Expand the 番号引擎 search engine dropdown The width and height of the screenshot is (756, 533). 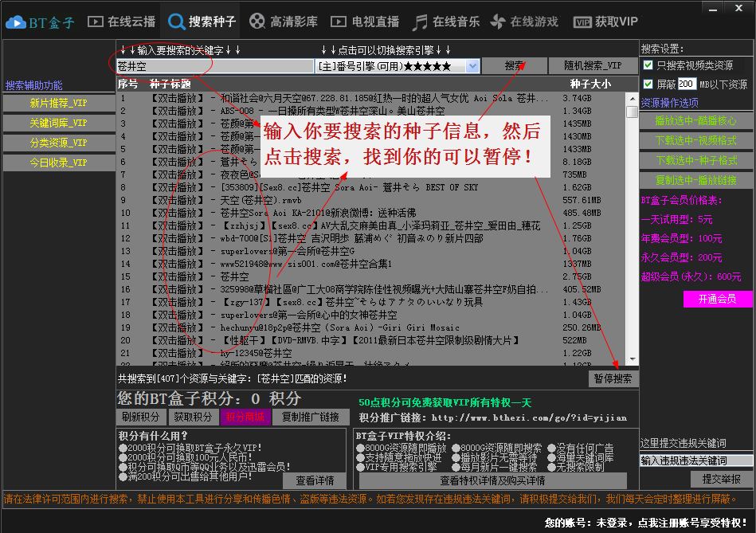point(472,66)
